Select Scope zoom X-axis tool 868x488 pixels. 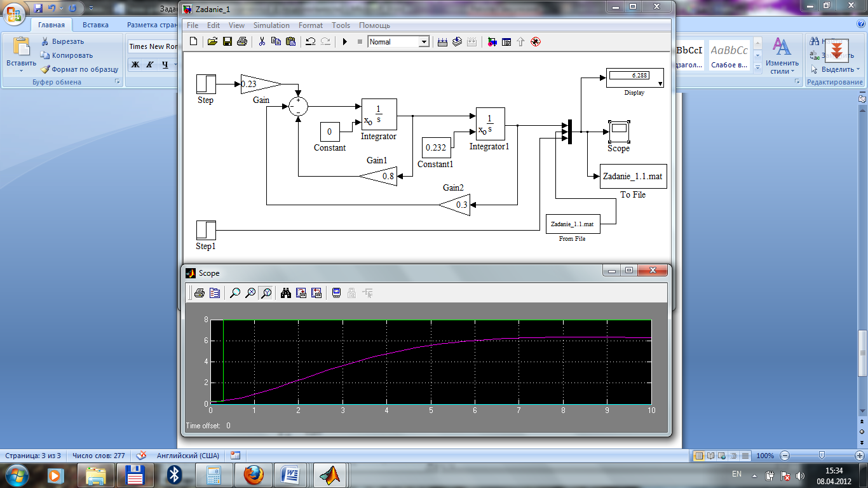pos(250,293)
